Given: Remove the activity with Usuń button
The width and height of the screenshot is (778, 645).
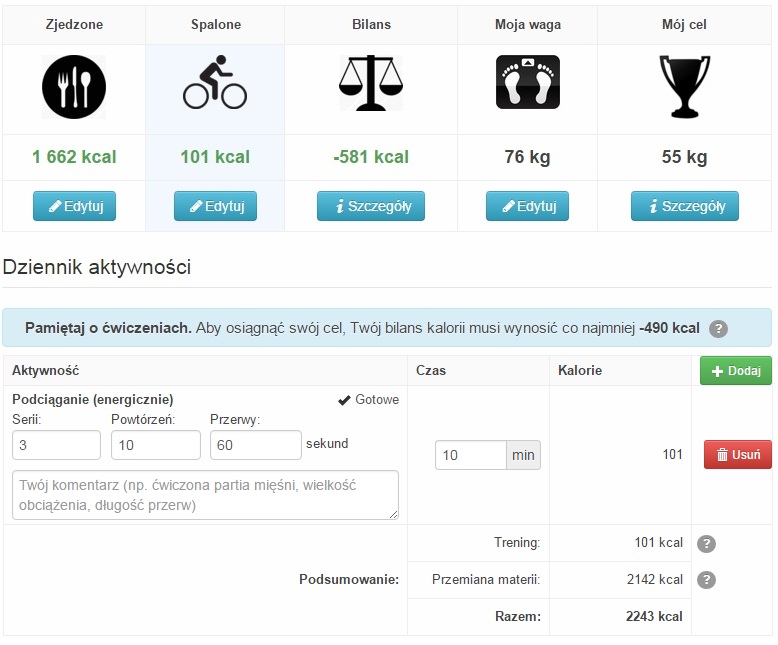Looking at the screenshot, I should click(x=738, y=454).
